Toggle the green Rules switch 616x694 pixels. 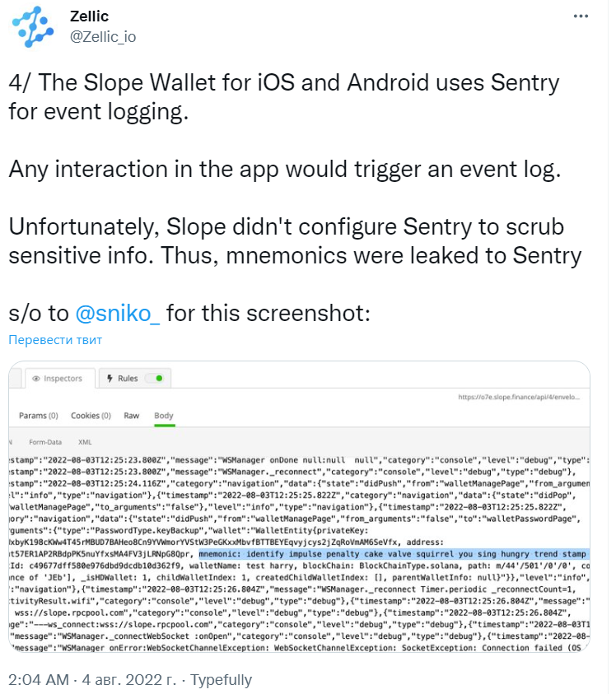click(155, 379)
